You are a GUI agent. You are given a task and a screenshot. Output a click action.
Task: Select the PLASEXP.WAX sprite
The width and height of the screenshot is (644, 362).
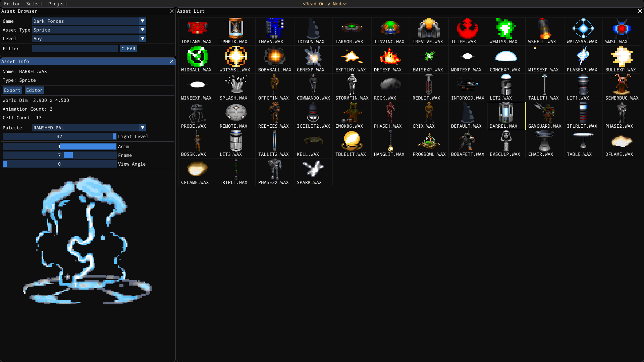pyautogui.click(x=583, y=60)
